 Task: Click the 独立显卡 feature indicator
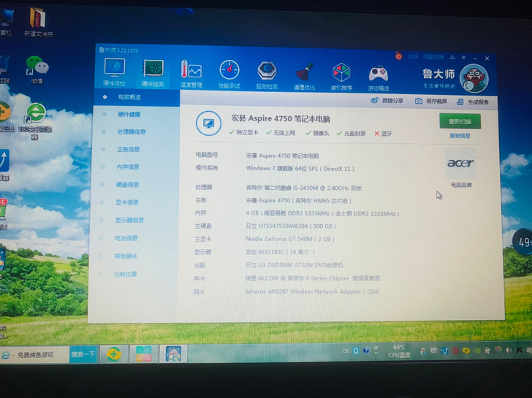click(x=243, y=132)
